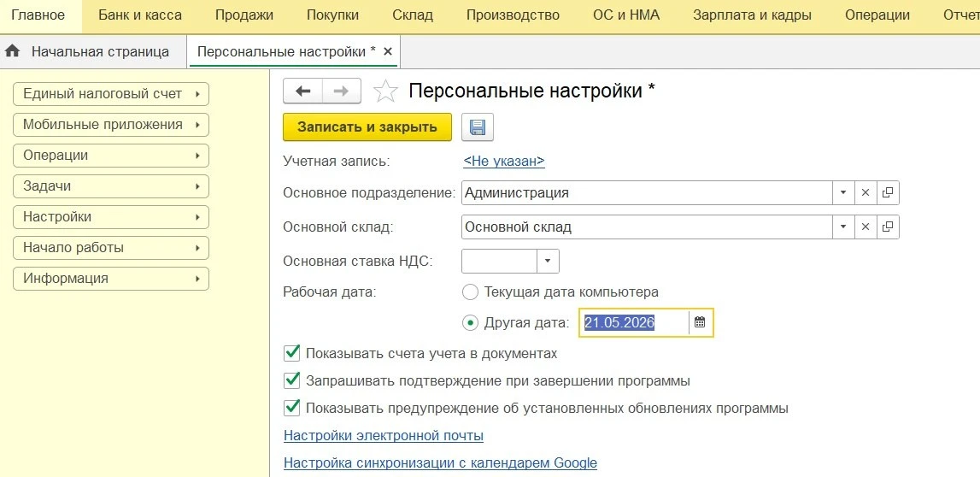Click the Основной склад text field
The image size is (980, 477).
(x=647, y=227)
